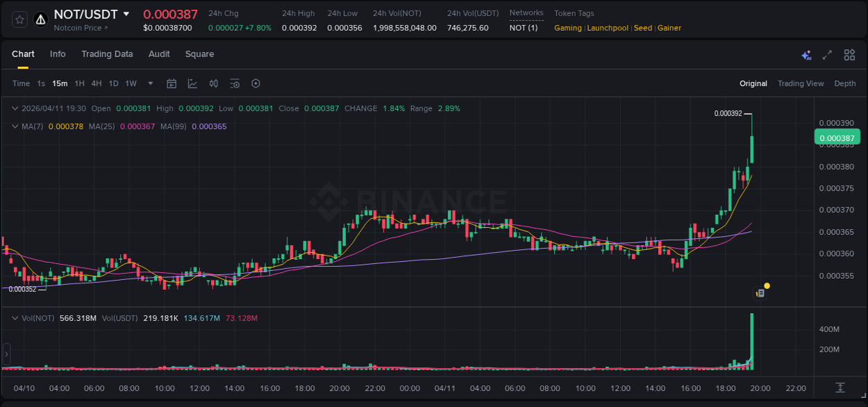Click the 0.000352 low price marker
Screen dimensions: 868x407
pyautogui.click(x=22, y=289)
